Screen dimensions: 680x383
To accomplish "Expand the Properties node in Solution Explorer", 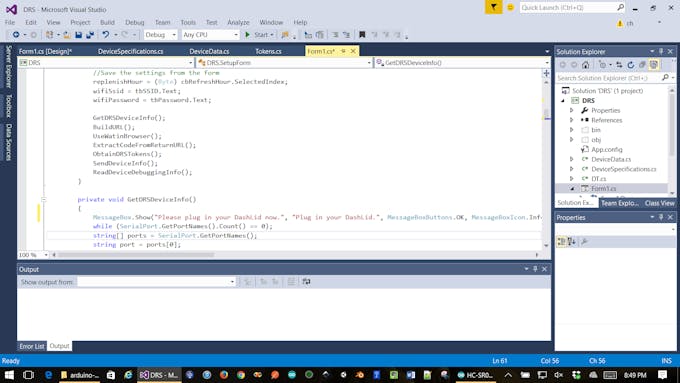I will tap(572, 110).
